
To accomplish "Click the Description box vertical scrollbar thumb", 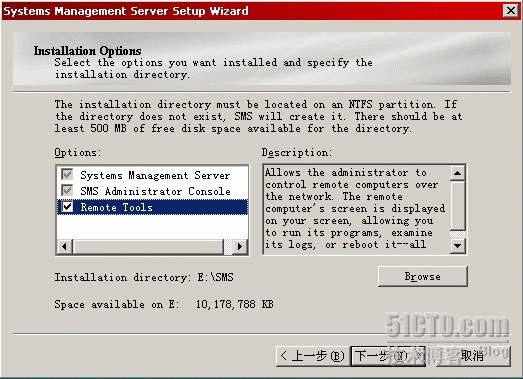I will [x=458, y=205].
